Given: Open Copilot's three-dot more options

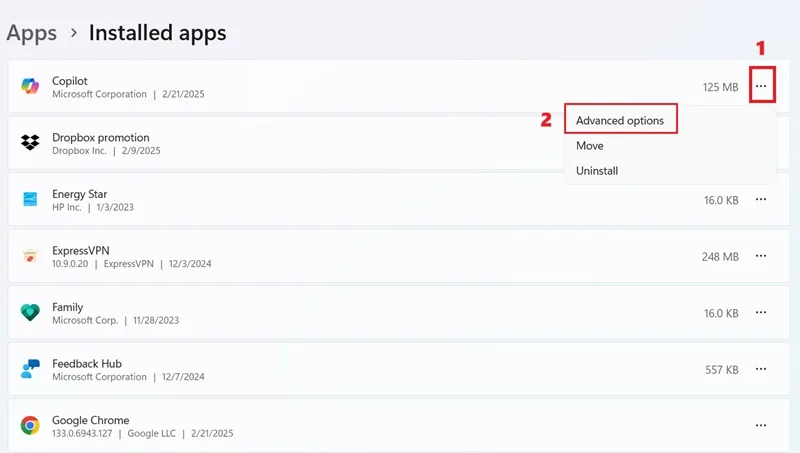Looking at the screenshot, I should [x=761, y=86].
